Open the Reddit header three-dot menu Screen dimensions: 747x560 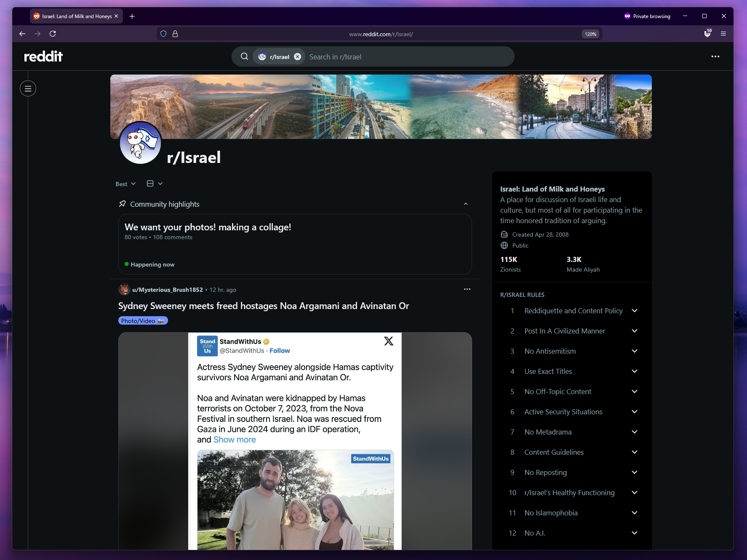[715, 56]
